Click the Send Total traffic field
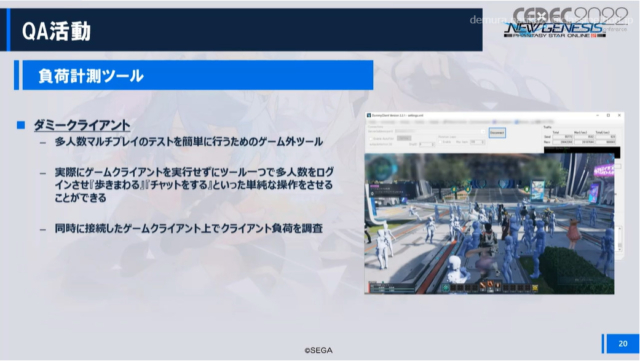The image size is (640, 361). click(562, 137)
